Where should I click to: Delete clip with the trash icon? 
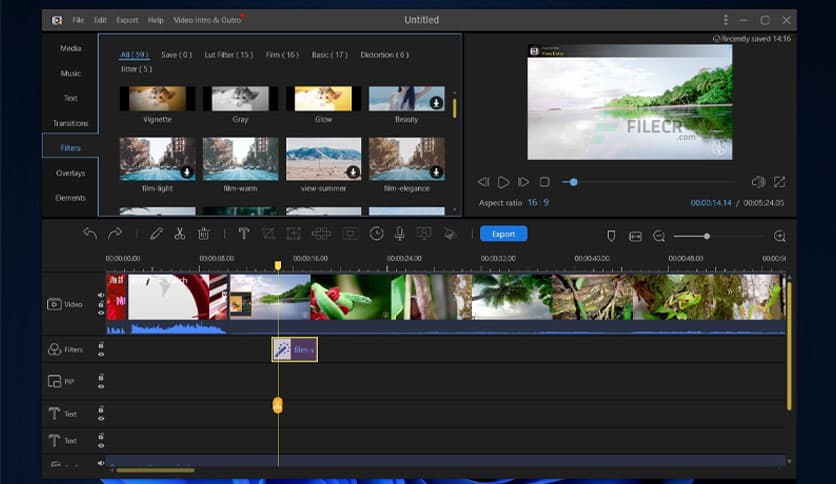coord(203,234)
